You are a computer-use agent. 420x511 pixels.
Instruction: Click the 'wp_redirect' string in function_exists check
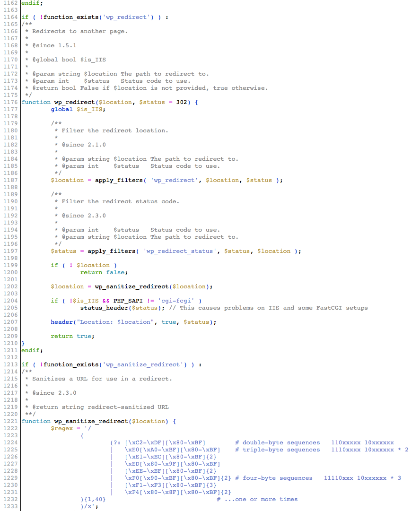coord(128,17)
